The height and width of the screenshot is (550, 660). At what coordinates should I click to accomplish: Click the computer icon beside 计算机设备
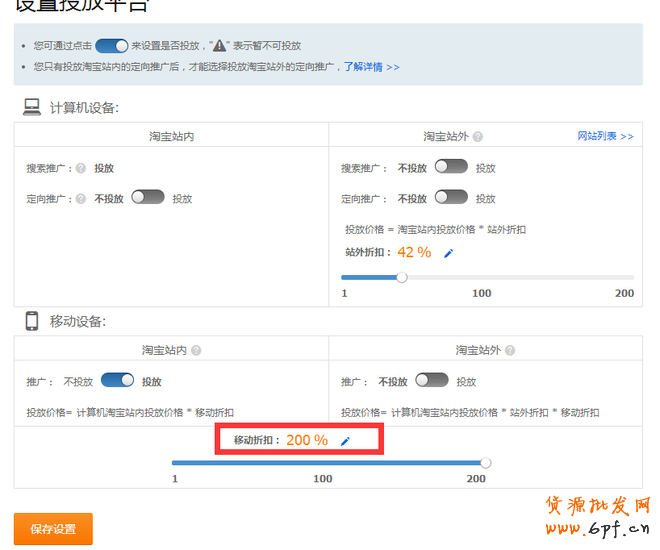(x=32, y=107)
